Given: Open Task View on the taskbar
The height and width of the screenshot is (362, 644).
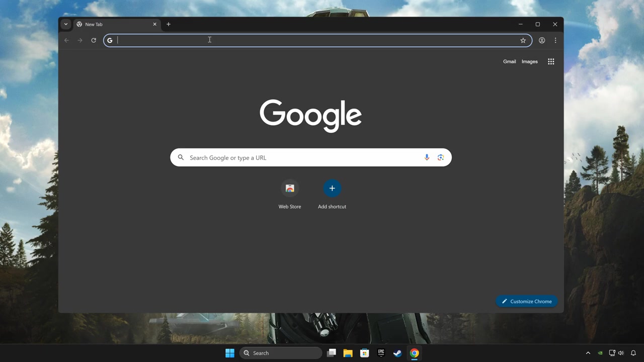Looking at the screenshot, I should (x=331, y=353).
